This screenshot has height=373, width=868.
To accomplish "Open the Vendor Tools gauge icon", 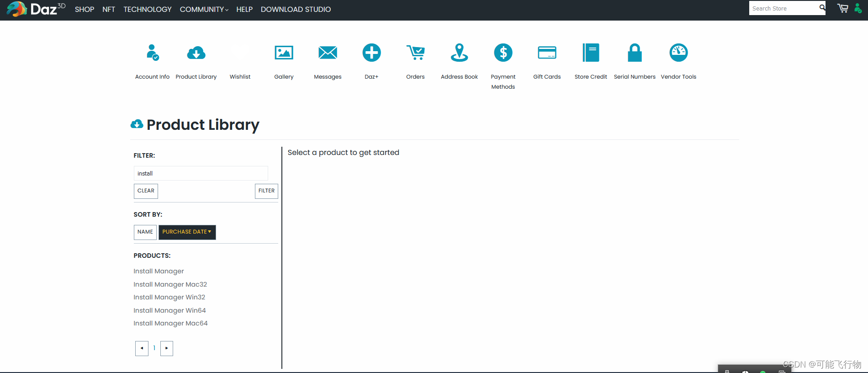I will pos(678,53).
